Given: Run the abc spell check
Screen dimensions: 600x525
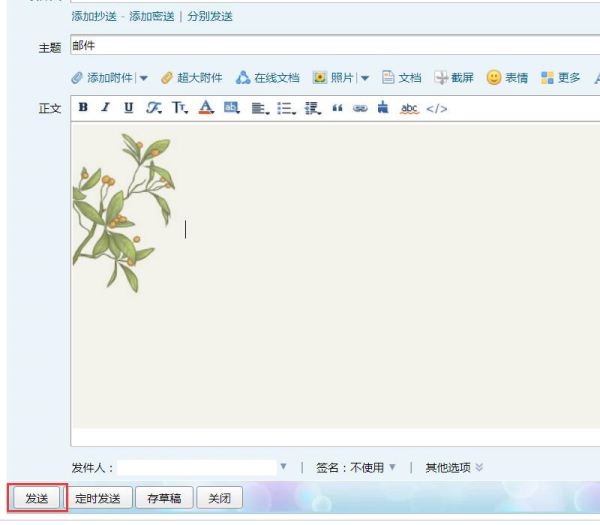Looking at the screenshot, I should [x=409, y=109].
